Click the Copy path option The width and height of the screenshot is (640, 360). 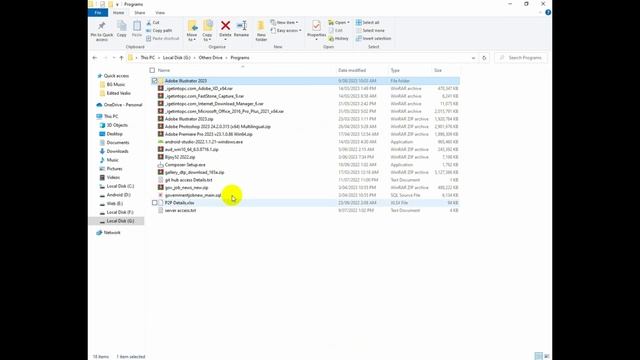[x=159, y=31]
